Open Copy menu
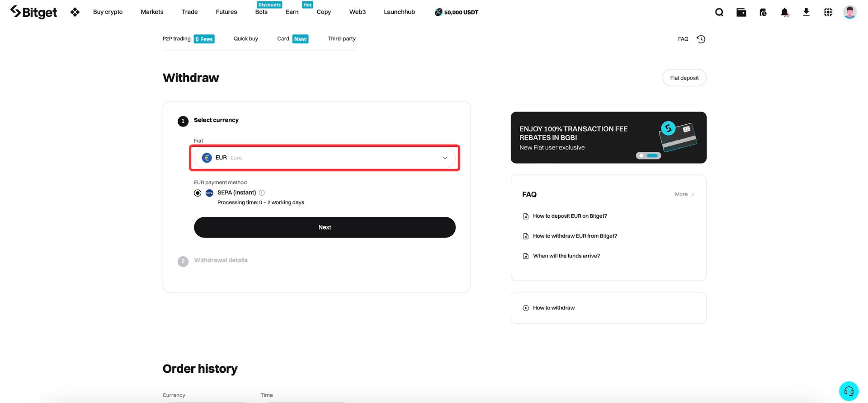The width and height of the screenshot is (868, 403). (x=324, y=12)
